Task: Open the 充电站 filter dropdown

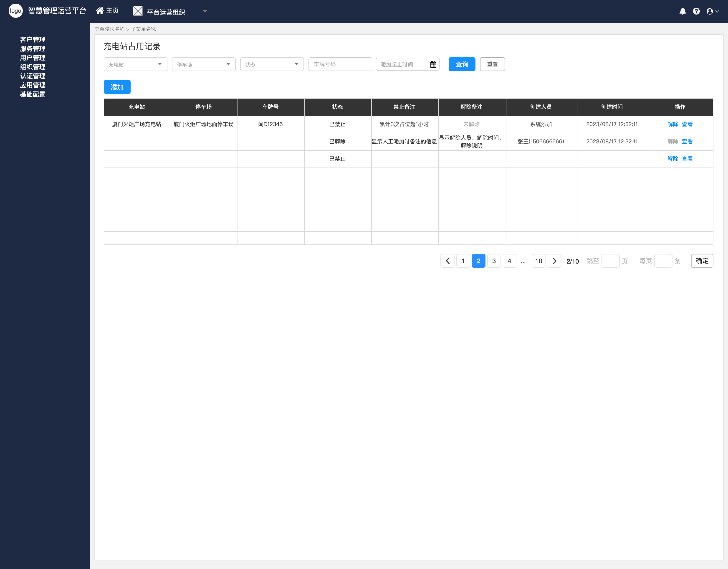Action: tap(135, 64)
